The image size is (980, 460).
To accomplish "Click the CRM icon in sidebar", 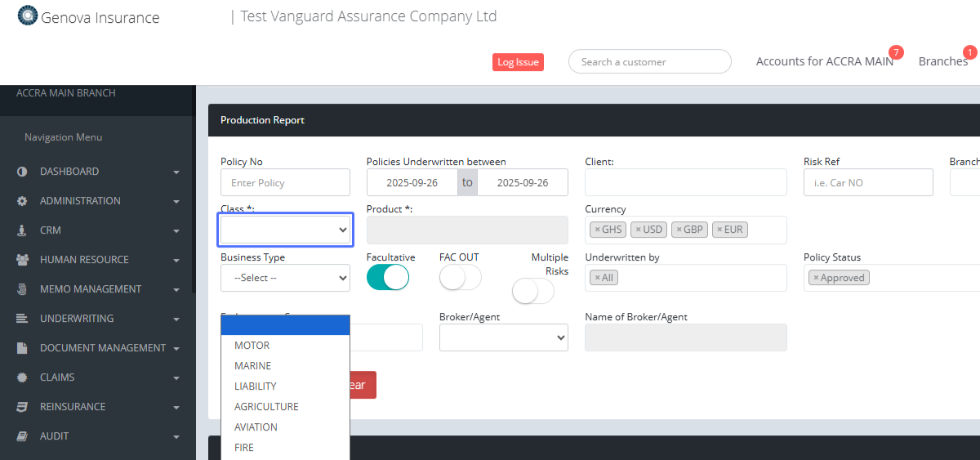I will point(22,230).
